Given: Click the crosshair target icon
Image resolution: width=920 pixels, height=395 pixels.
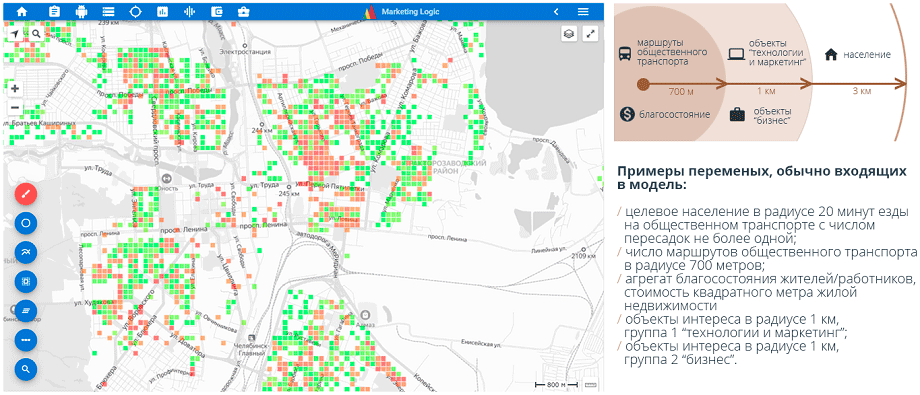Looking at the screenshot, I should click(135, 11).
